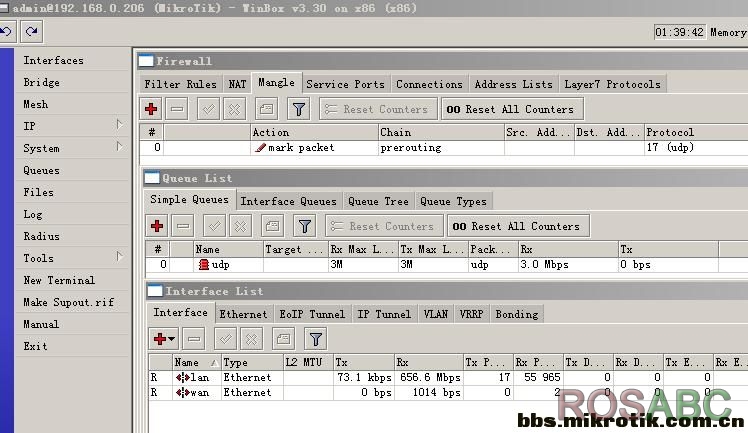Screen dimensions: 748x433
Task: Open the Bonding tab
Action: tap(517, 314)
